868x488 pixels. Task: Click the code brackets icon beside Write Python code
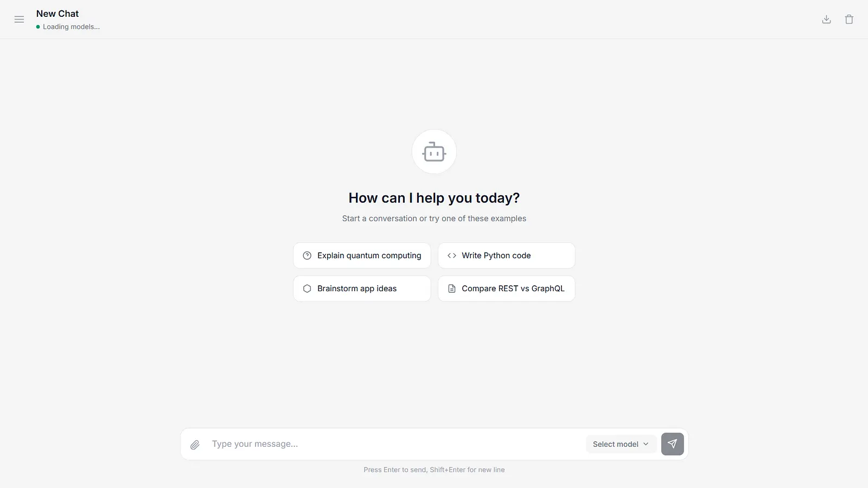(451, 255)
